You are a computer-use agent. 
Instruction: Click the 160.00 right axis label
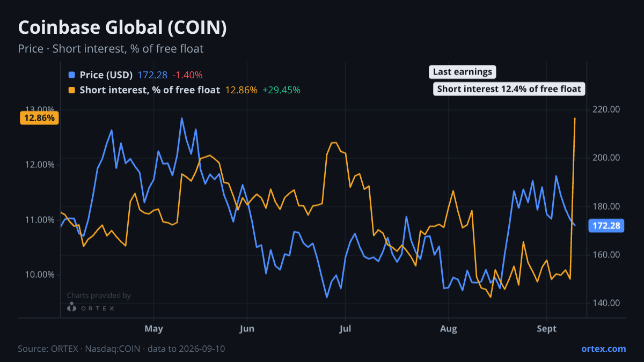point(608,255)
